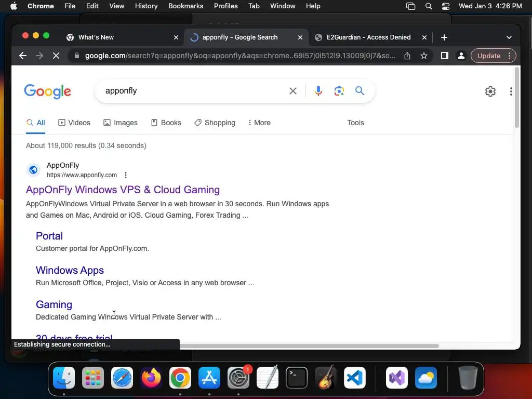The height and width of the screenshot is (399, 532).
Task: Close the What's New tab
Action: pos(176,37)
